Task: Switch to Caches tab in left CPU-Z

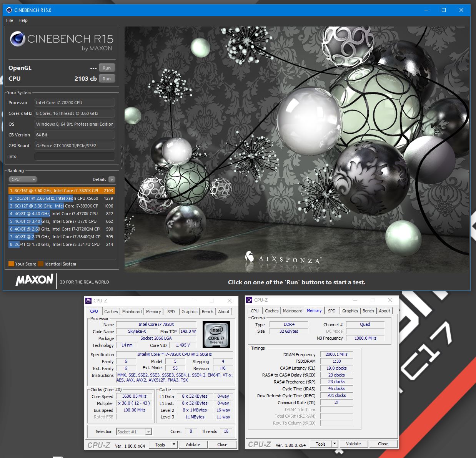Action: pyautogui.click(x=111, y=312)
